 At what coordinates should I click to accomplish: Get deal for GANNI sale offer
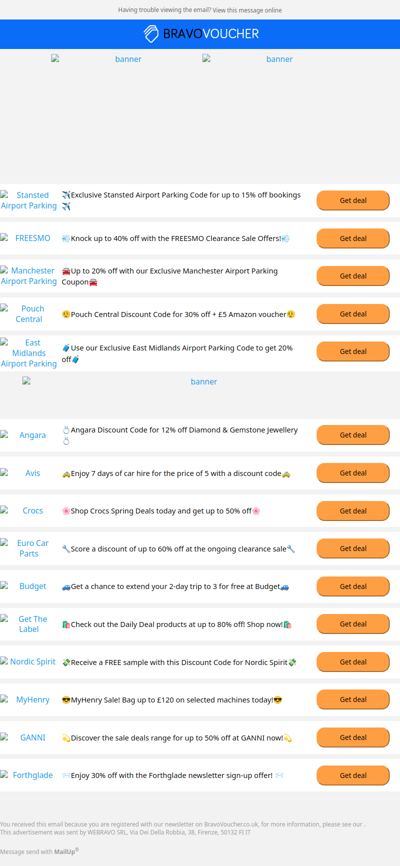[x=353, y=737]
